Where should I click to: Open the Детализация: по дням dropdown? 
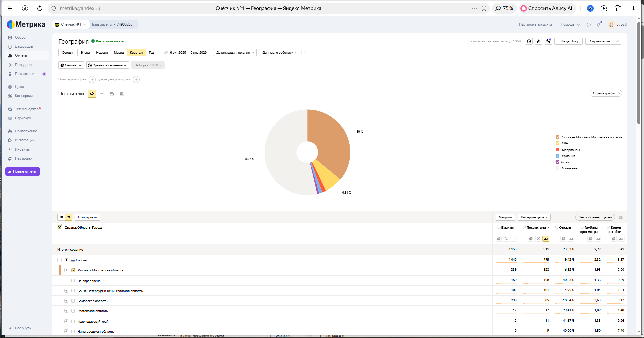pyautogui.click(x=235, y=53)
